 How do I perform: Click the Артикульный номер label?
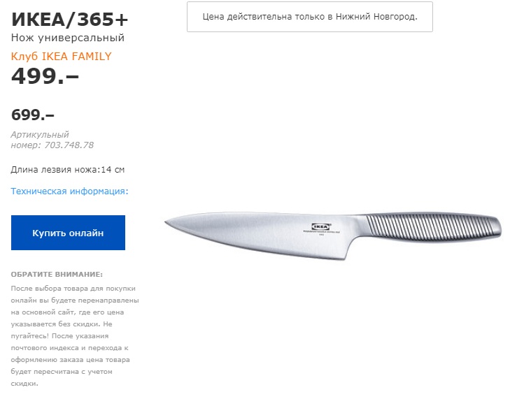[40, 140]
